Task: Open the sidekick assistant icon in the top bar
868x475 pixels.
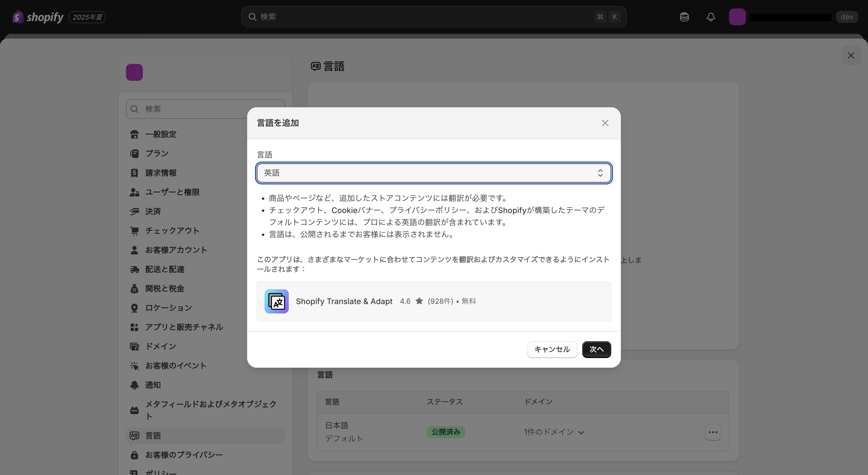Action: pyautogui.click(x=684, y=17)
